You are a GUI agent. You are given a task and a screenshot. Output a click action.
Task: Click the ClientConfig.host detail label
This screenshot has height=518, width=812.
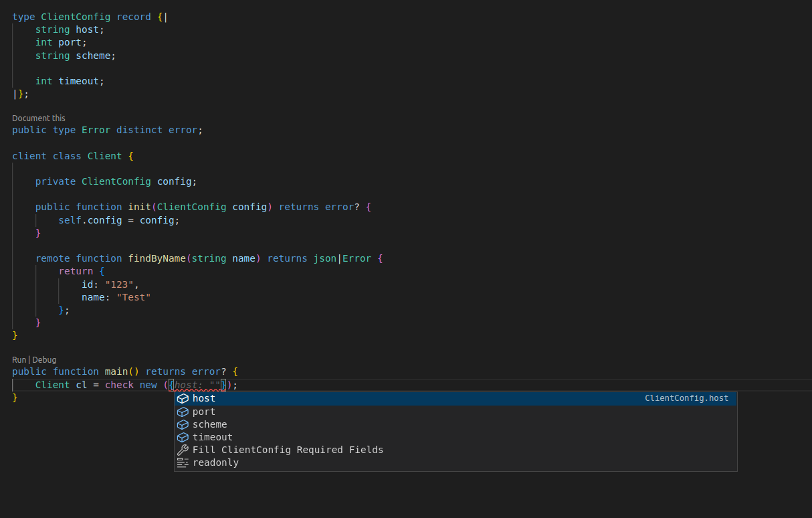tap(686, 398)
